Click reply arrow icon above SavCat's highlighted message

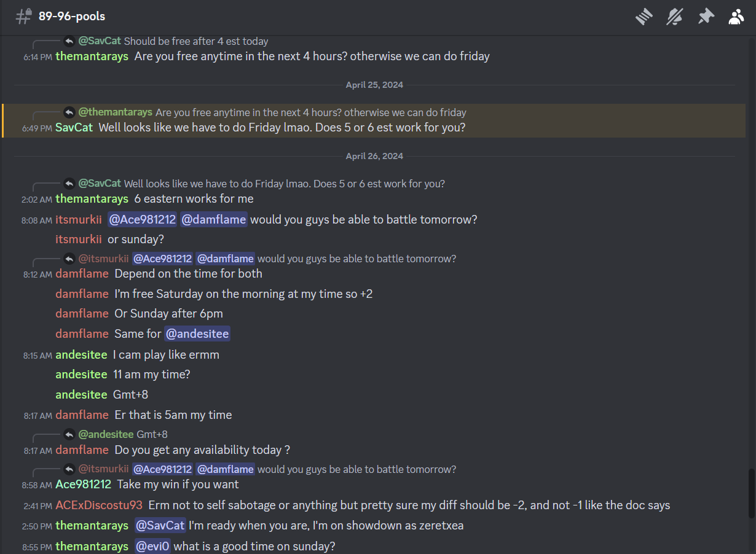click(69, 112)
